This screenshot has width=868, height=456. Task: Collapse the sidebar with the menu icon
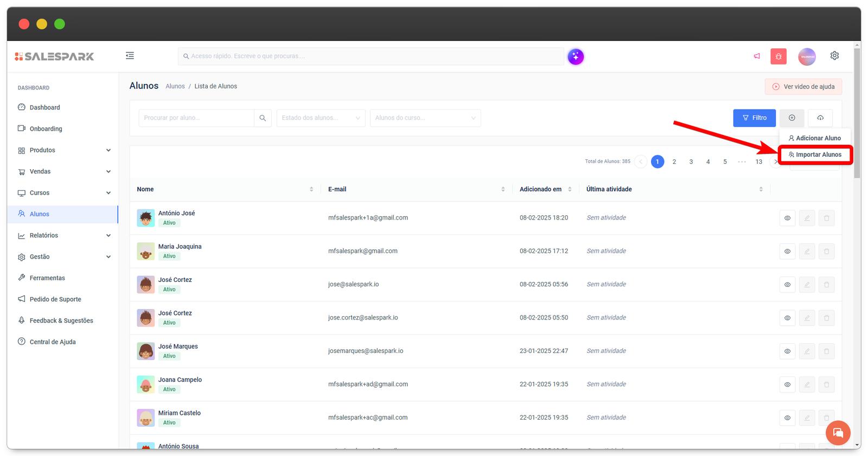130,56
